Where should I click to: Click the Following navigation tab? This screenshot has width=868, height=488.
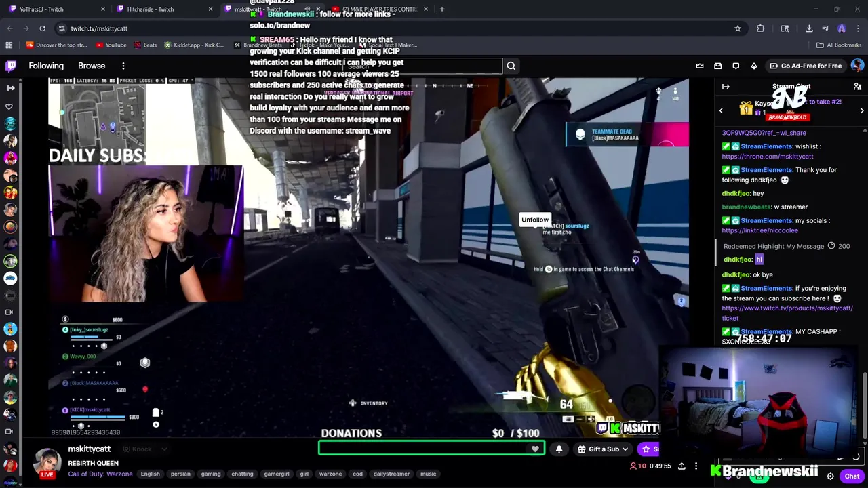click(46, 66)
